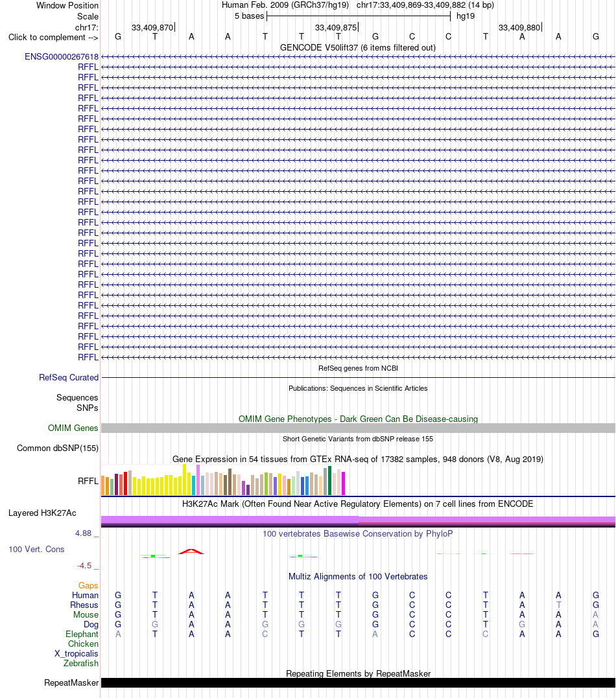Click the 'Click to complement -->' label
This screenshot has width=616, height=698.
tap(53, 38)
